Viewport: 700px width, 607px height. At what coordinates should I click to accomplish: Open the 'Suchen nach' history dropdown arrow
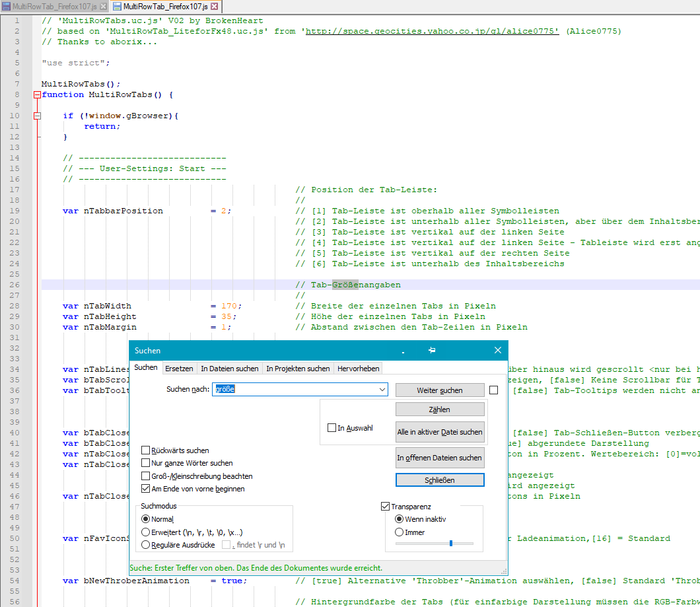tap(382, 390)
